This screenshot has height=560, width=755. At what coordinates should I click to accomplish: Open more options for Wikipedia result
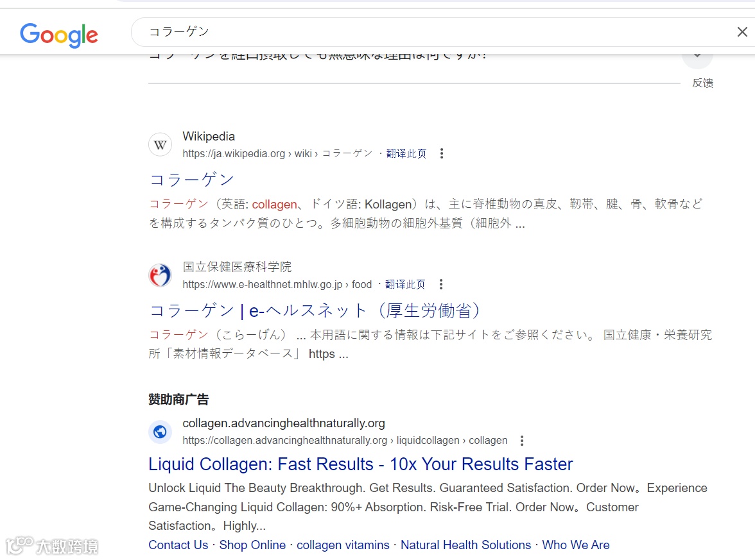point(442,153)
